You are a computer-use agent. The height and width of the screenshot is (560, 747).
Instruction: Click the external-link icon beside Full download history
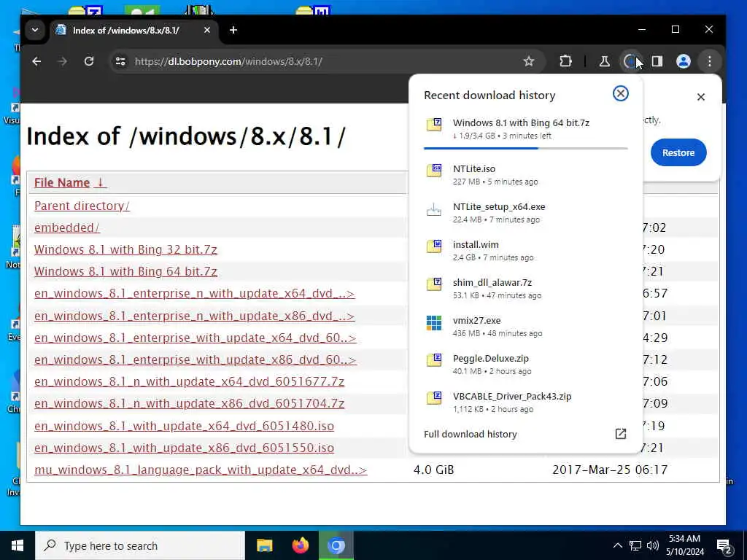620,434
